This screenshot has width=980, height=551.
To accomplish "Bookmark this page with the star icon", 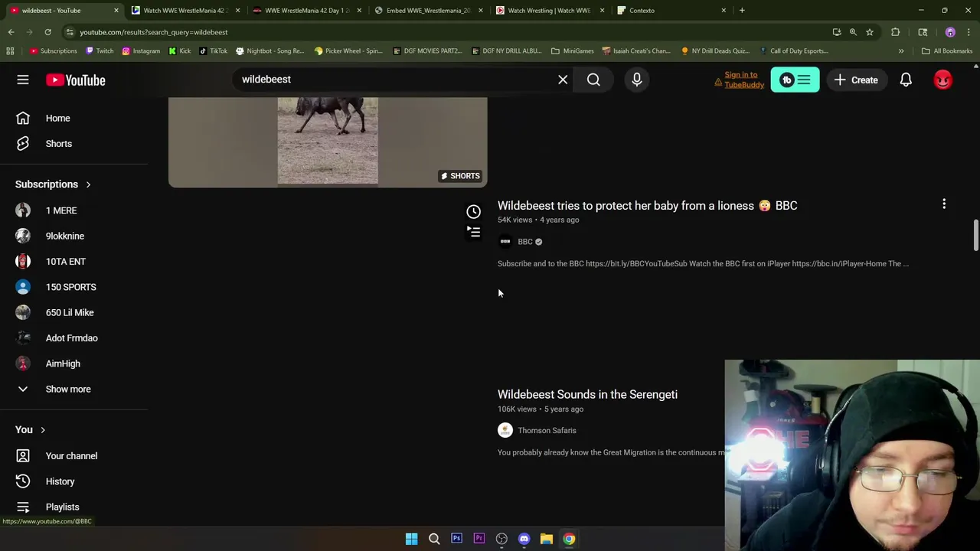I will point(870,32).
